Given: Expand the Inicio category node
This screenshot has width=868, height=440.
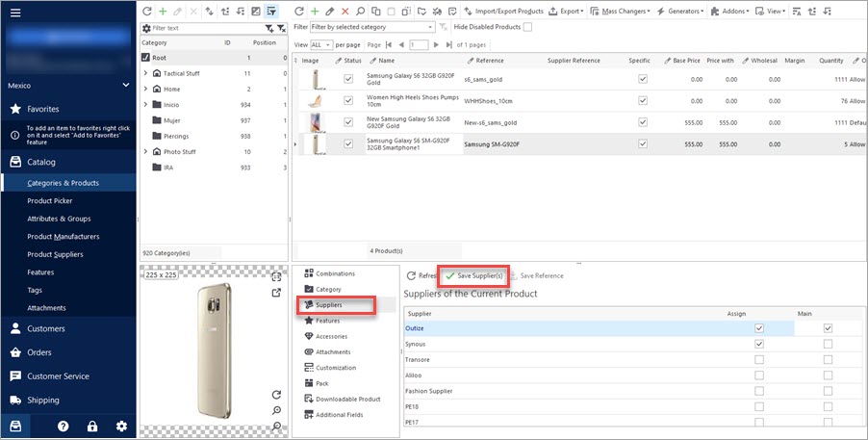Looking at the screenshot, I should pyautogui.click(x=145, y=105).
